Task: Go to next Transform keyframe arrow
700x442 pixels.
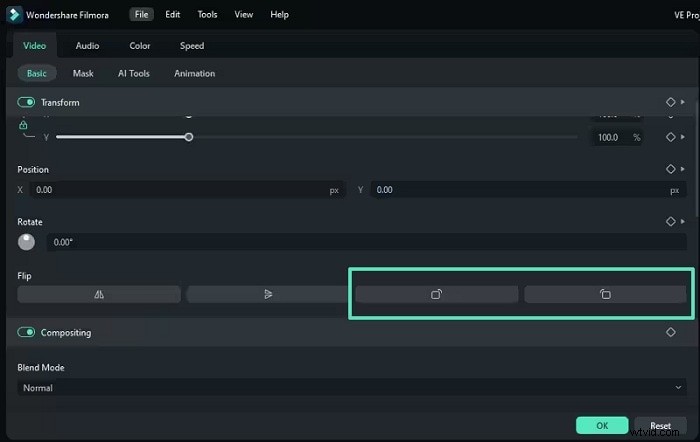Action: (x=683, y=102)
